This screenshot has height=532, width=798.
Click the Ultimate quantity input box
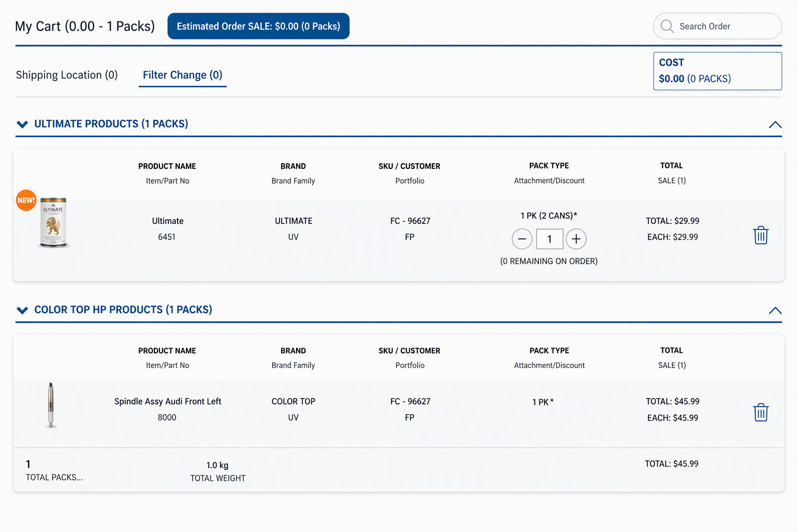tap(549, 239)
